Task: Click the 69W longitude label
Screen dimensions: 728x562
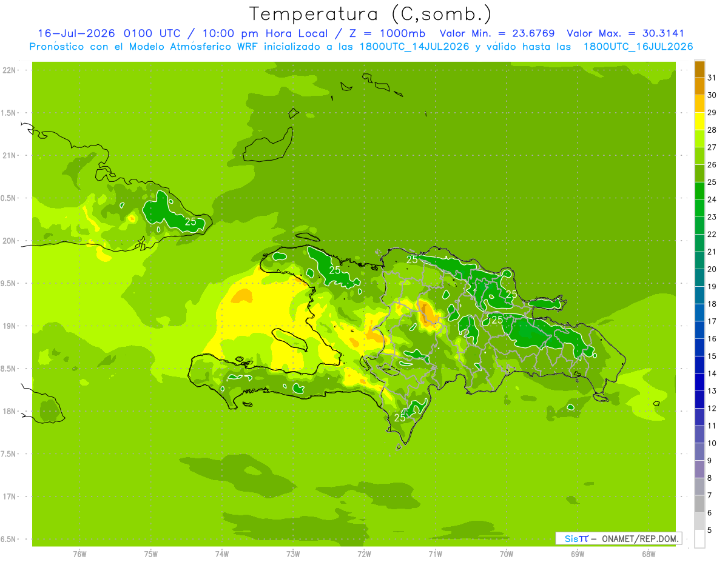Action: coord(578,554)
